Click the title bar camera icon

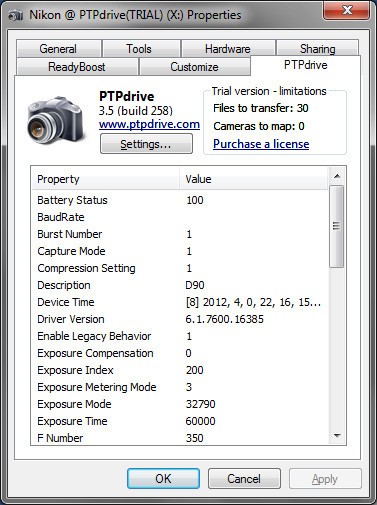click(x=16, y=15)
